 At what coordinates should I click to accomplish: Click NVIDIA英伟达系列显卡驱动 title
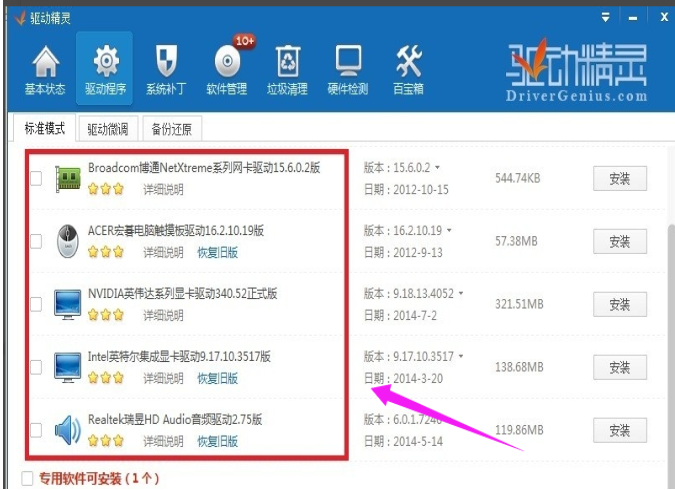pos(183,293)
